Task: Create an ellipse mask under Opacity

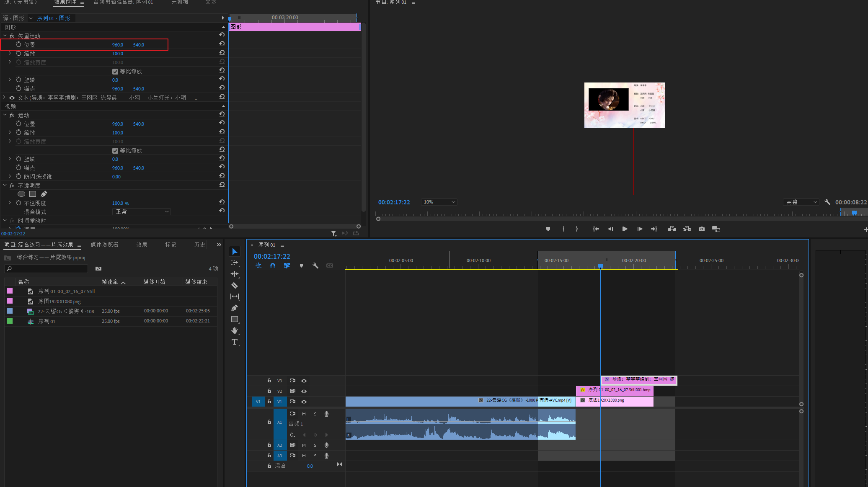Action: [21, 194]
